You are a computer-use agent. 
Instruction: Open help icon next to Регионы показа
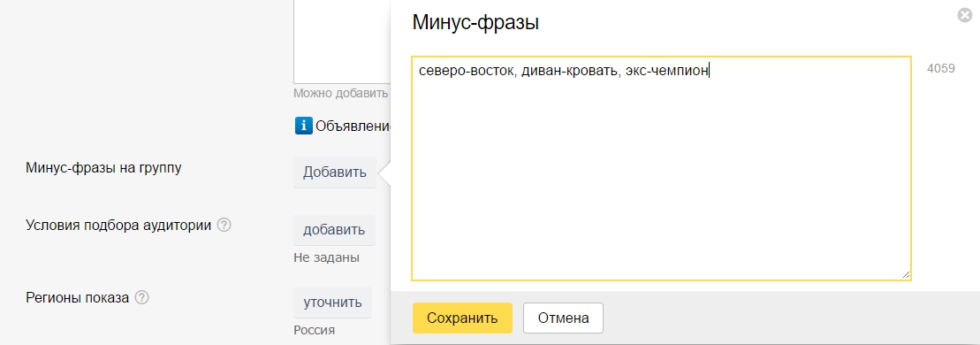[142, 297]
